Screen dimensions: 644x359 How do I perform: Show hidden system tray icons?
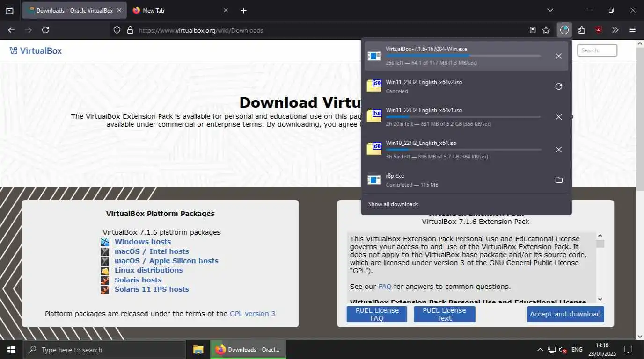pos(540,350)
